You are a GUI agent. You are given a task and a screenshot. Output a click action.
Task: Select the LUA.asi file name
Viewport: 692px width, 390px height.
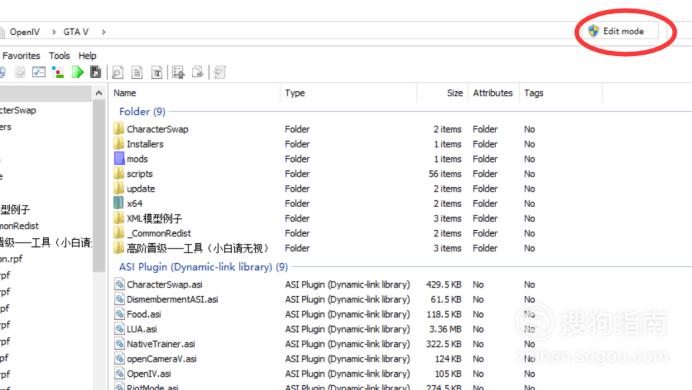click(x=142, y=329)
